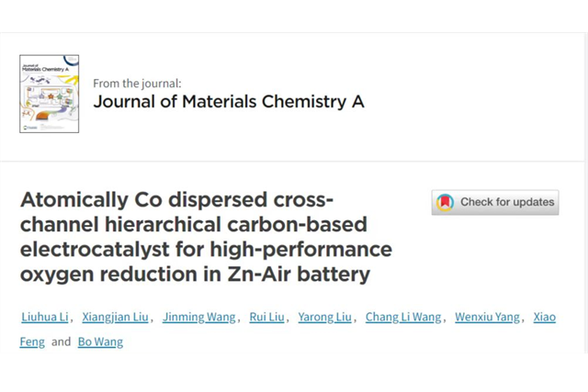Screen dimensions: 588x392
Task: Show author Wenxiu Yang's information
Action: [x=488, y=318]
